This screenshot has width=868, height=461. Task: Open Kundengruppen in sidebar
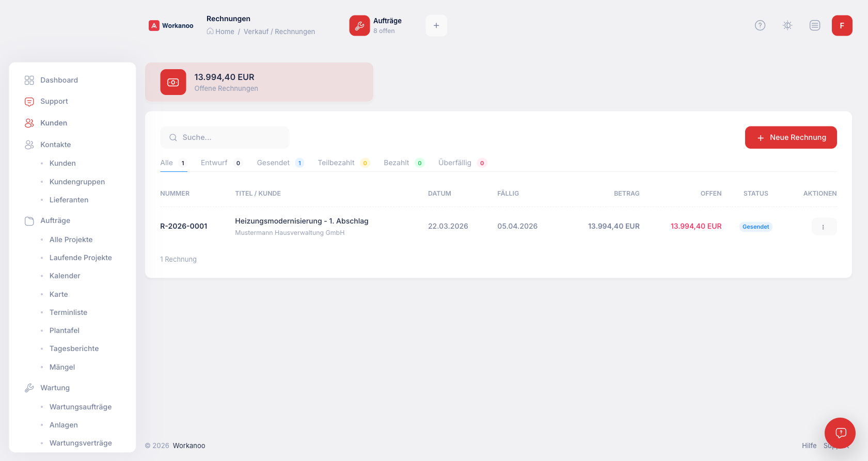[77, 182]
